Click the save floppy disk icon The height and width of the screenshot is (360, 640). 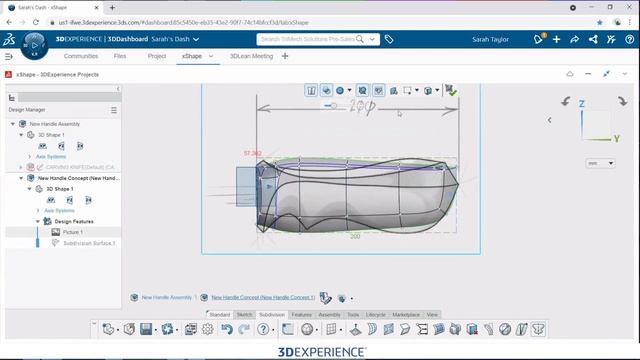coord(146,329)
